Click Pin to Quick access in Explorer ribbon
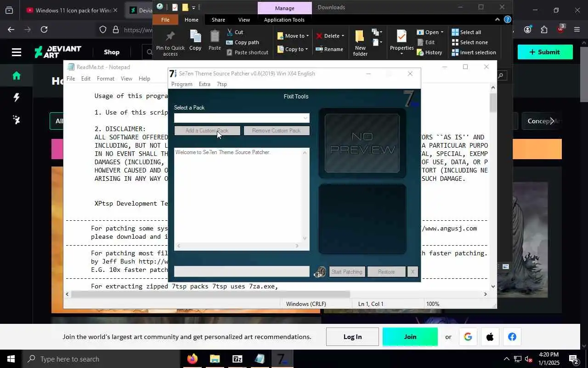 coord(170,44)
